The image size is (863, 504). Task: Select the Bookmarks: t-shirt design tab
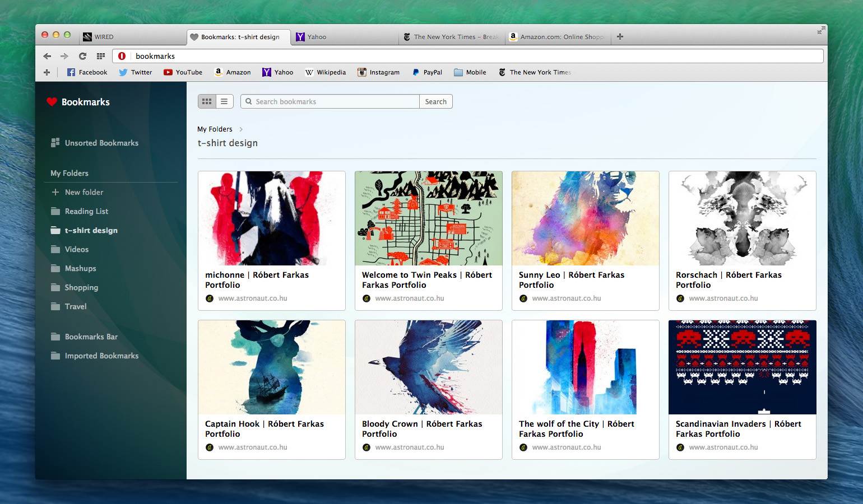point(239,37)
